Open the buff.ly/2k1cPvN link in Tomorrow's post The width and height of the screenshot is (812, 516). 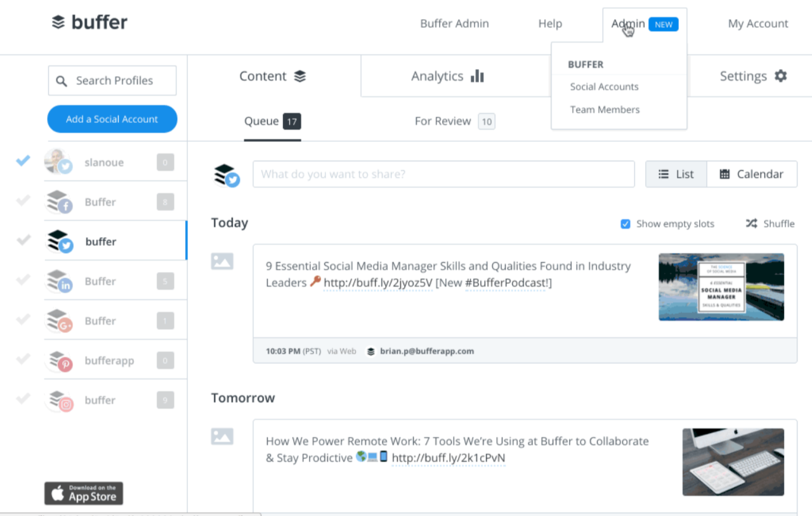tap(449, 458)
